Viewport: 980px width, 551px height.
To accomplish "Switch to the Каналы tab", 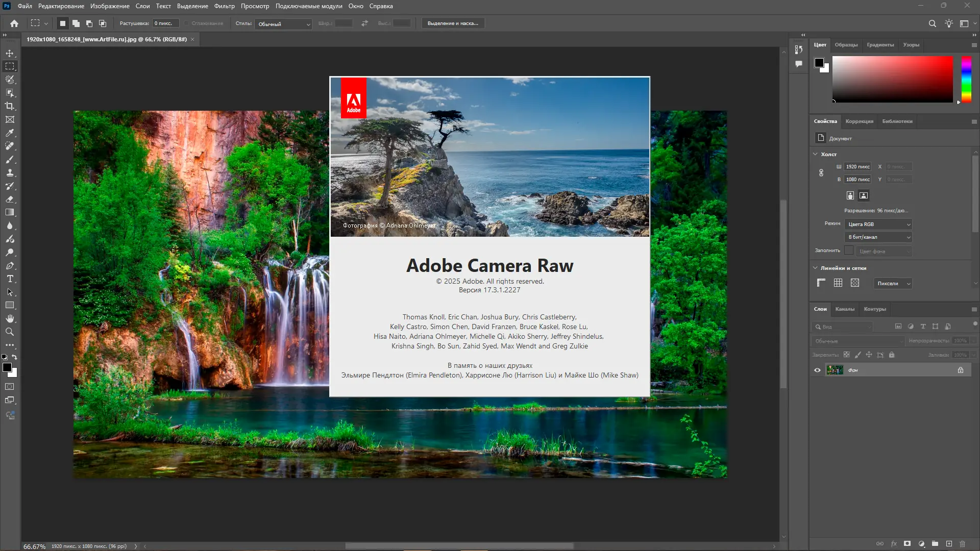I will (845, 309).
